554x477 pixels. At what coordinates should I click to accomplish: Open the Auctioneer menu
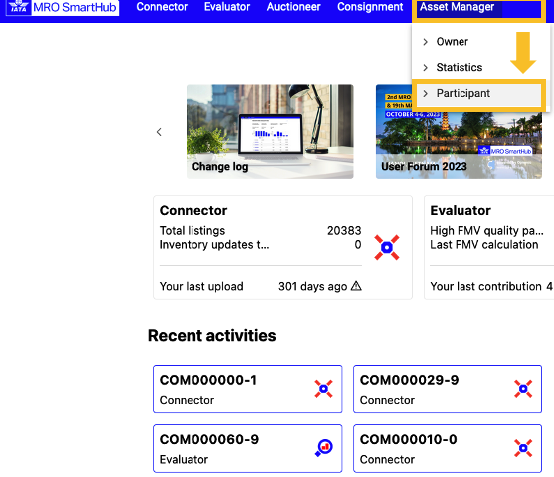(294, 7)
